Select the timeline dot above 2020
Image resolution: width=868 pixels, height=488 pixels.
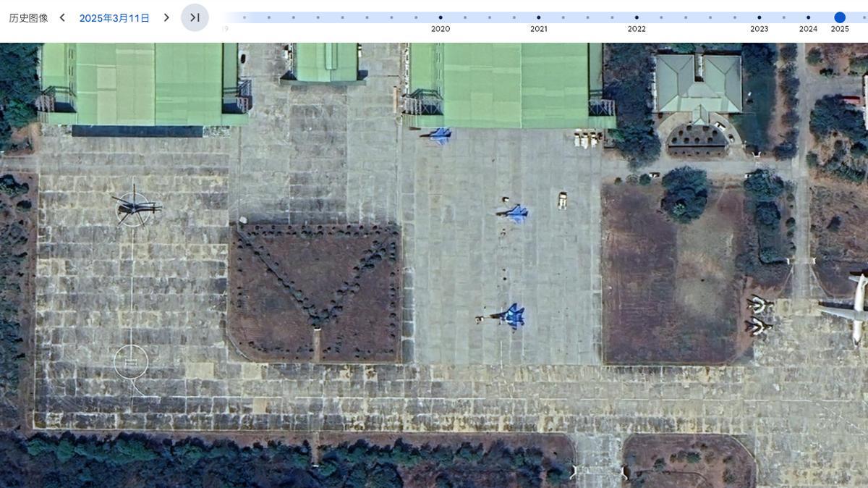[441, 17]
